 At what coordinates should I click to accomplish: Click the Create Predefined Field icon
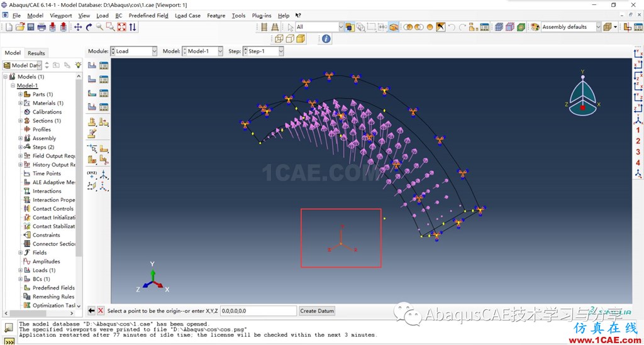click(x=92, y=93)
